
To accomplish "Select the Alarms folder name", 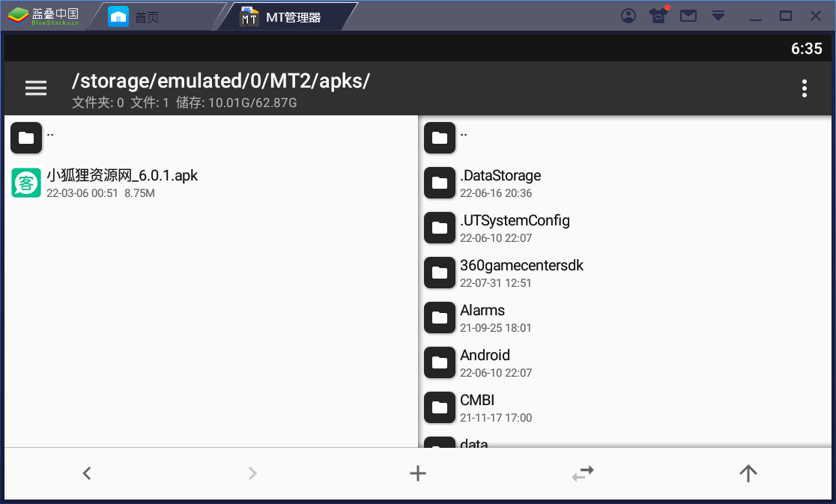I will click(x=482, y=310).
